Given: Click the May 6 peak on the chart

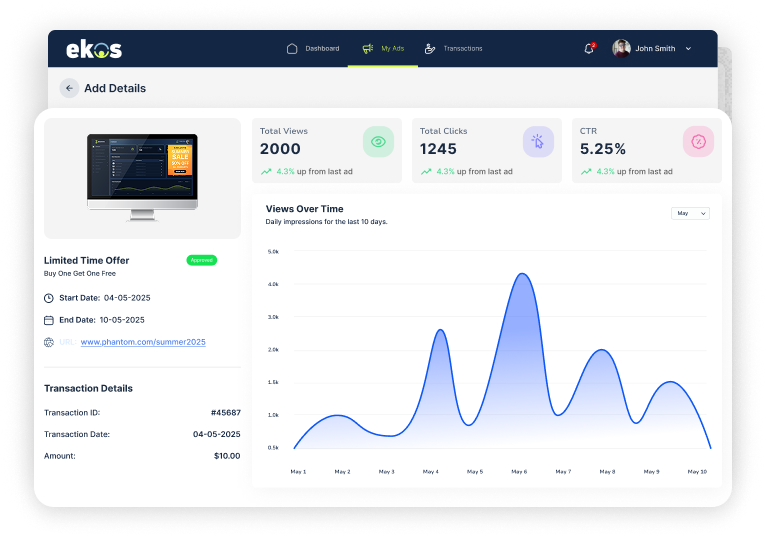Looking at the screenshot, I should (521, 274).
